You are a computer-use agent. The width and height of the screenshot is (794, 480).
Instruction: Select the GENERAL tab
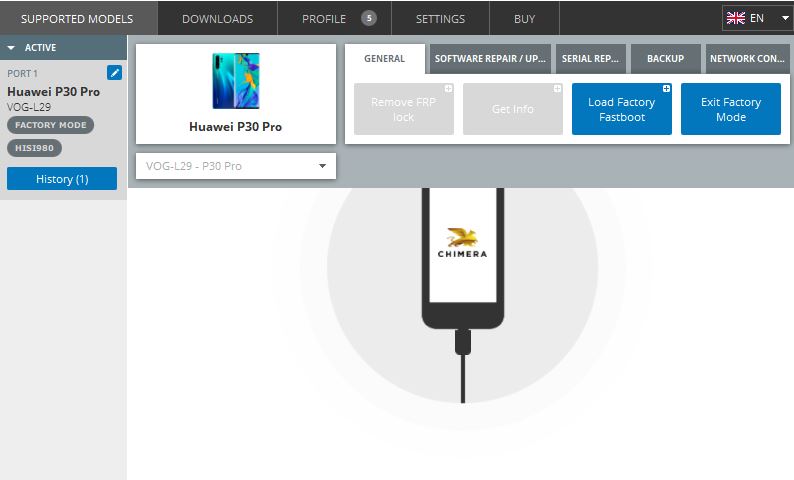pyautogui.click(x=385, y=59)
